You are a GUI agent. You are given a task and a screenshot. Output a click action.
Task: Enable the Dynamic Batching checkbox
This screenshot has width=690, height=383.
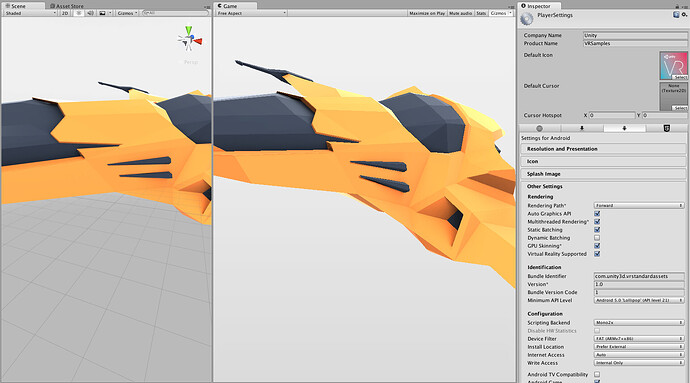point(597,238)
